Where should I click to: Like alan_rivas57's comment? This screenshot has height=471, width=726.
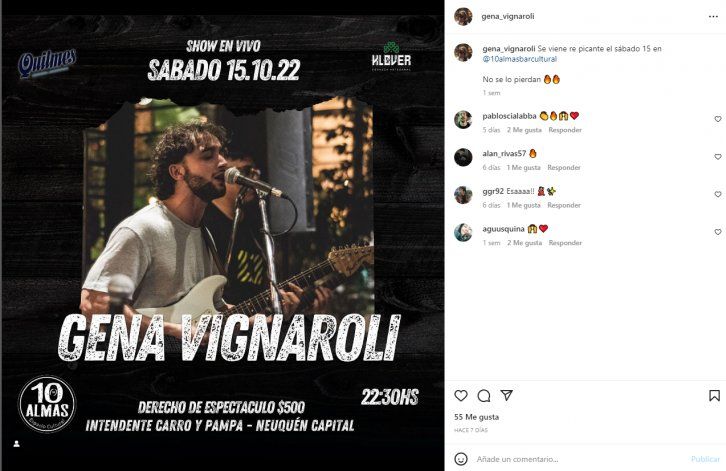click(718, 157)
